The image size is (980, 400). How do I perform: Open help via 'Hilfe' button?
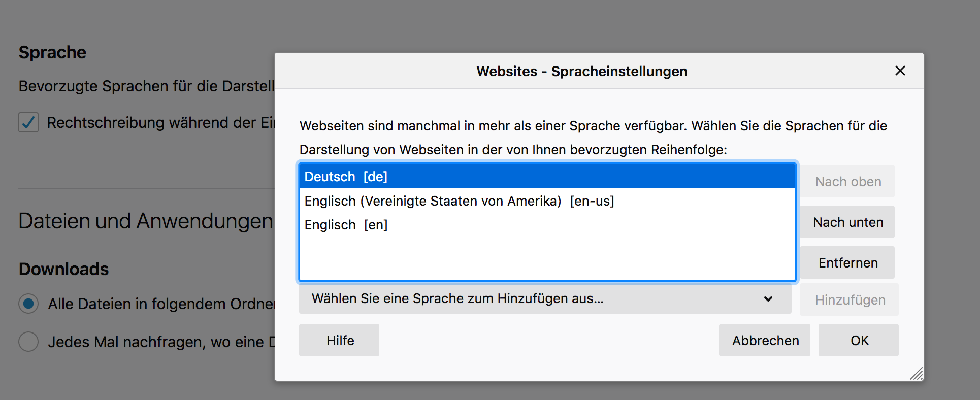point(339,341)
